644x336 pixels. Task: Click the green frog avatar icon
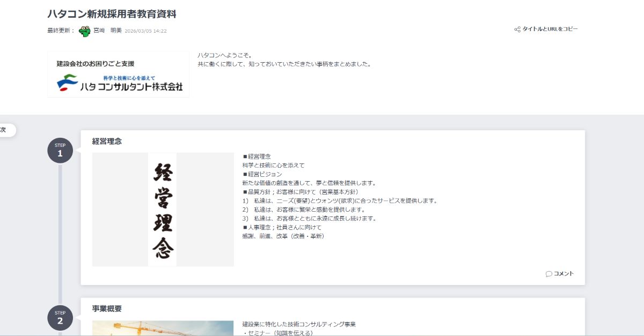(85, 31)
